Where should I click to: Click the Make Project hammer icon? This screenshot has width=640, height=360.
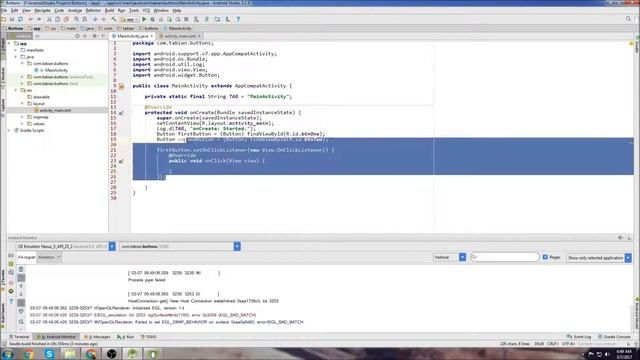114,19
